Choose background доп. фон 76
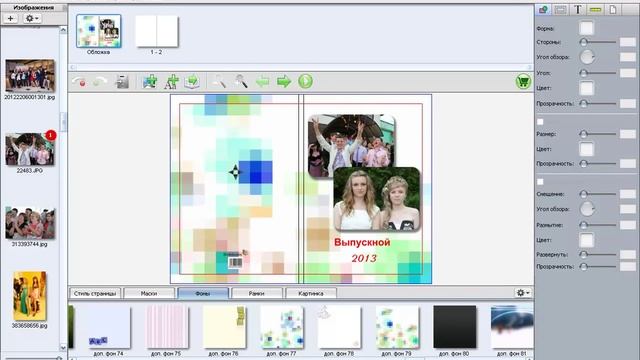The image size is (640, 360). pos(224,327)
